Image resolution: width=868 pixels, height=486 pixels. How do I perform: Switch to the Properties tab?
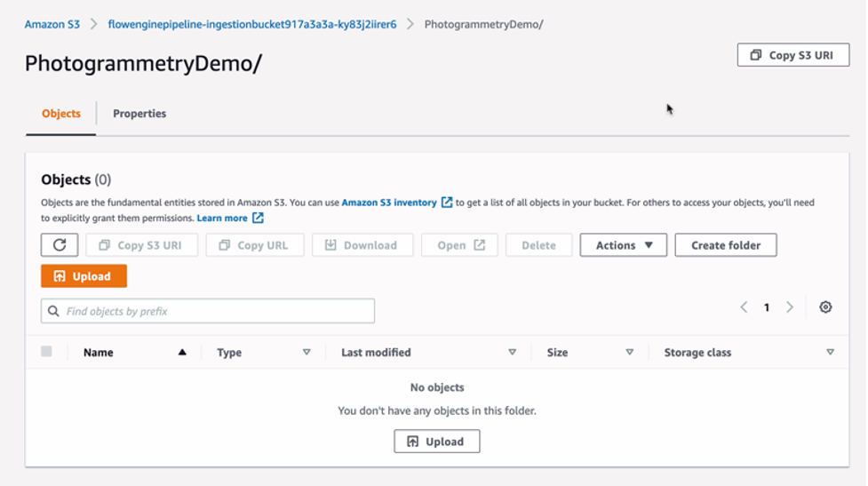coord(139,114)
